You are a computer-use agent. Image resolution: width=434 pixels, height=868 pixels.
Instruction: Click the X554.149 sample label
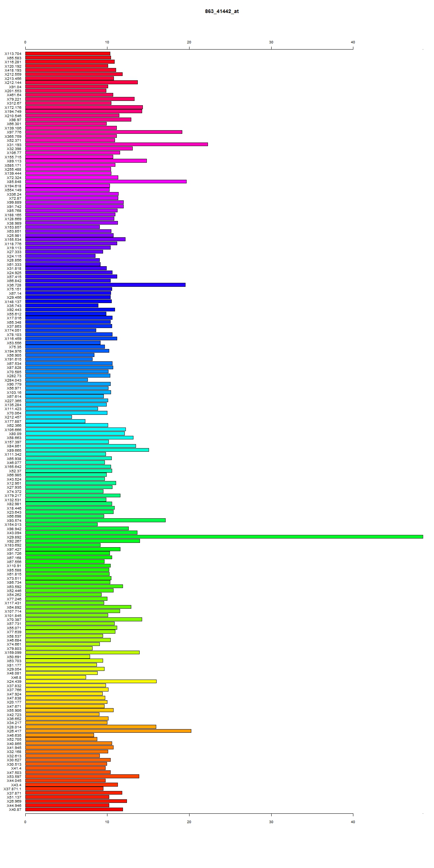click(x=13, y=190)
